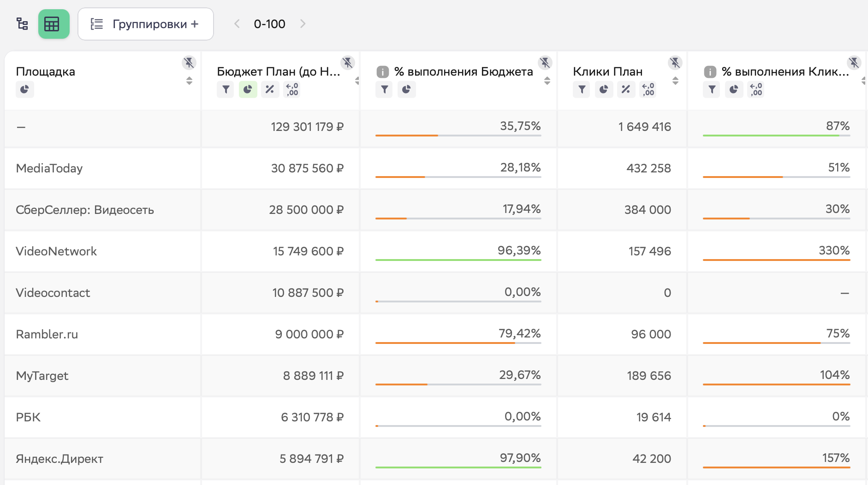Viewport: 868px width, 485px height.
Task: Show info for % выполнения Бюджета
Action: point(383,72)
